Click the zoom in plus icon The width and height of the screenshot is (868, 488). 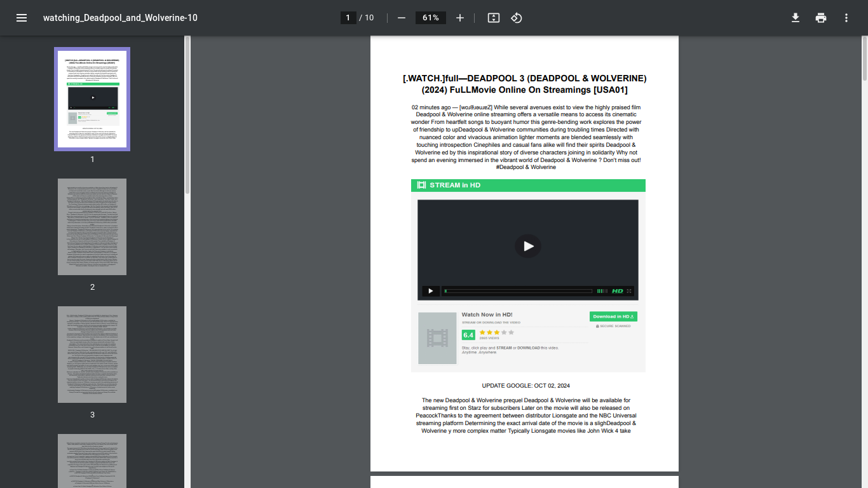pyautogui.click(x=460, y=18)
